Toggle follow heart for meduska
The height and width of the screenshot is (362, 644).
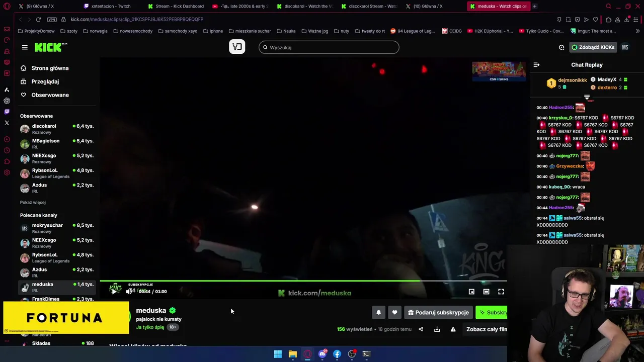pos(394,312)
